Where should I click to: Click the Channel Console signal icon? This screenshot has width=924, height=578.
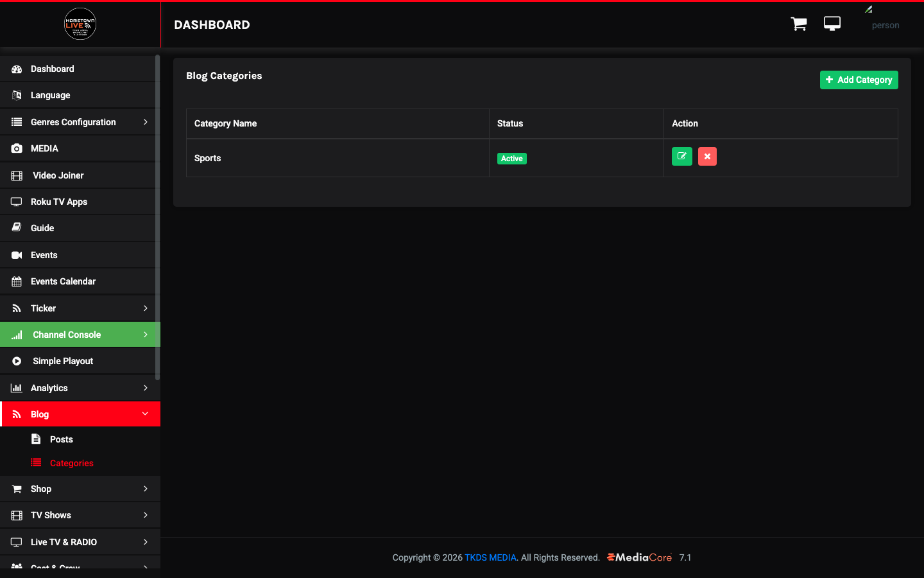(x=17, y=335)
